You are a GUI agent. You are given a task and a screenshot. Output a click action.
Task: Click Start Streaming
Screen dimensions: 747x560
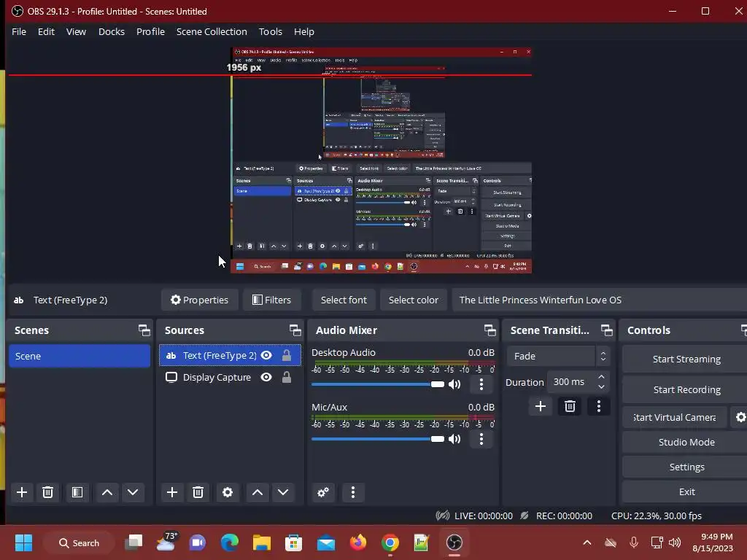(x=686, y=359)
